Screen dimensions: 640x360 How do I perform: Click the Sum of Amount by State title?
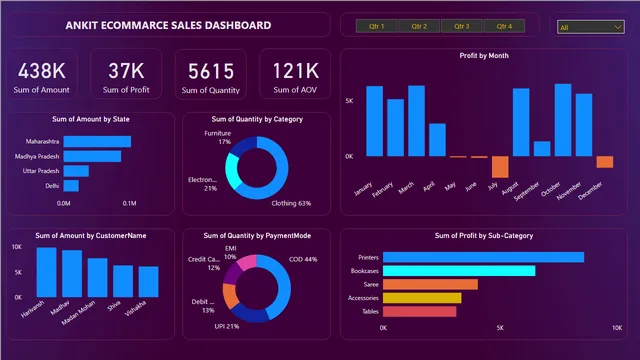coord(91,119)
